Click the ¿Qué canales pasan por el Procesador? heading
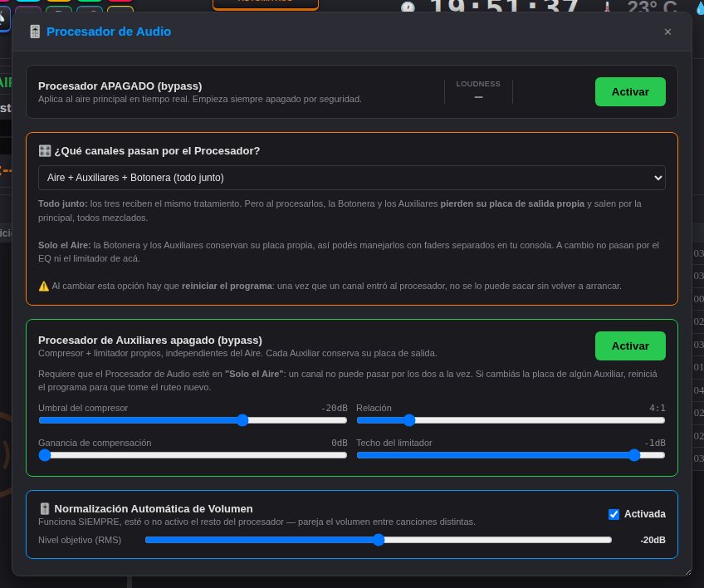Viewport: 704px width, 588px height. coord(157,151)
